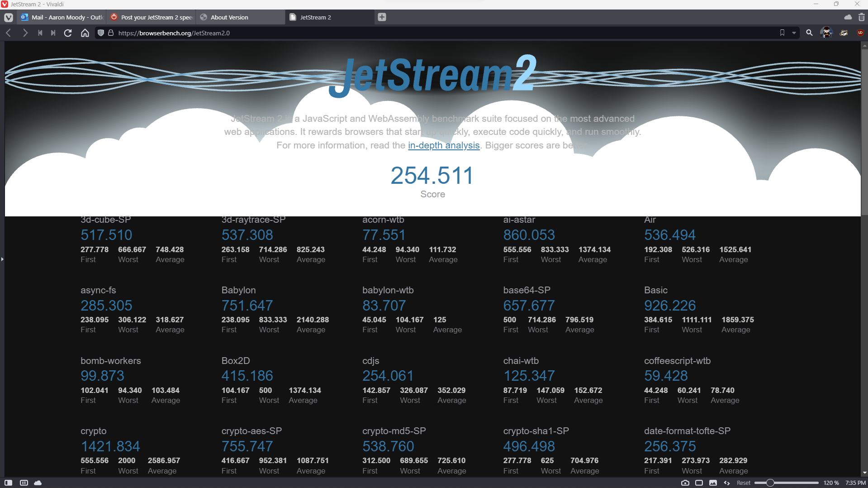Bookmark this page

[x=782, y=33]
